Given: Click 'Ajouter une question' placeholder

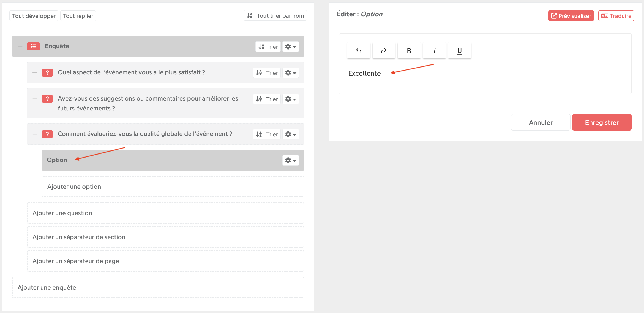Looking at the screenshot, I should click(165, 213).
